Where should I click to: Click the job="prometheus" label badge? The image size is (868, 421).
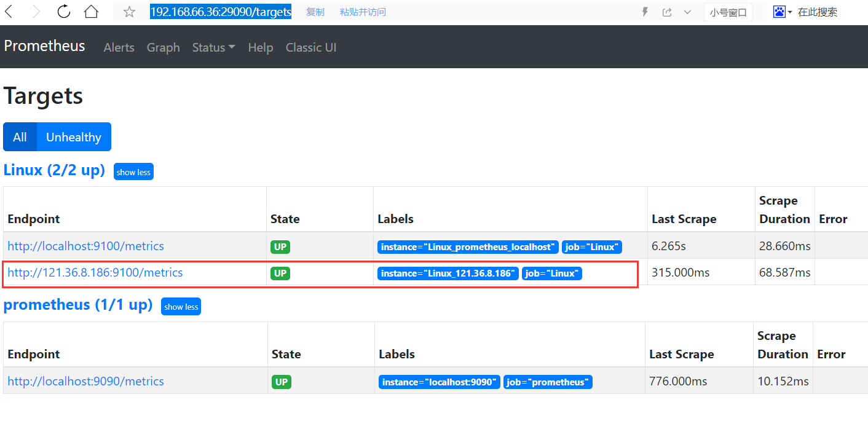tap(548, 382)
